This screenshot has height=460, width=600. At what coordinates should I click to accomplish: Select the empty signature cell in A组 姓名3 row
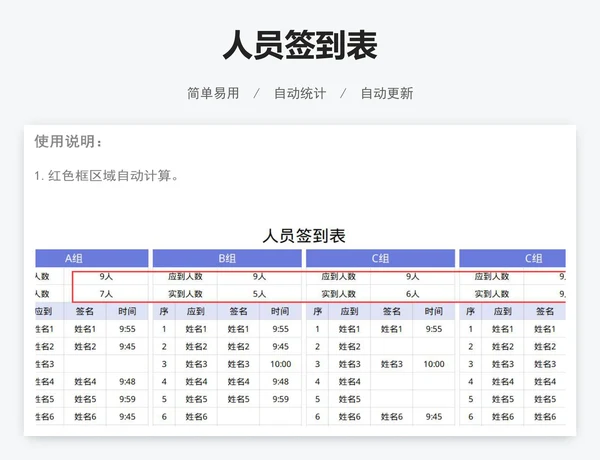(x=85, y=364)
